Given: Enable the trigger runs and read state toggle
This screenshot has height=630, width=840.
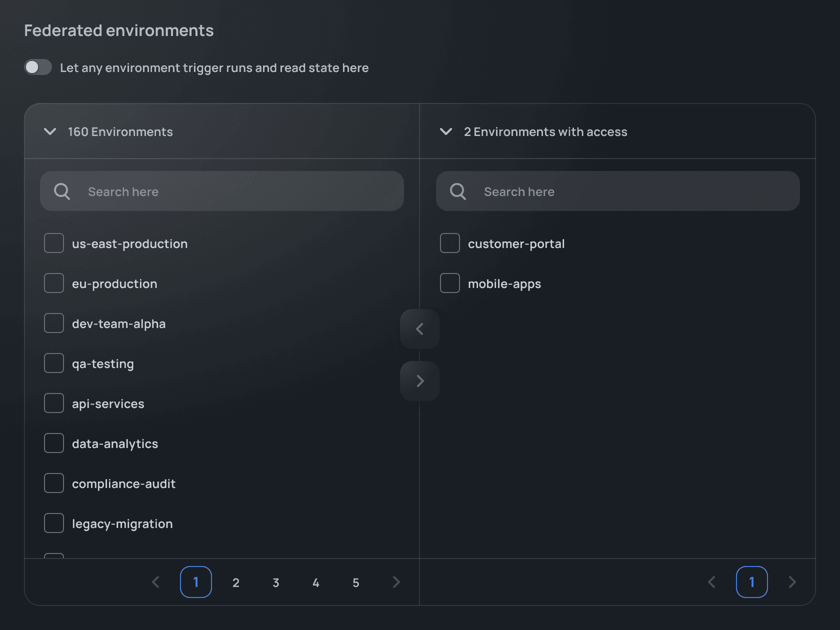Looking at the screenshot, I should click(x=38, y=67).
